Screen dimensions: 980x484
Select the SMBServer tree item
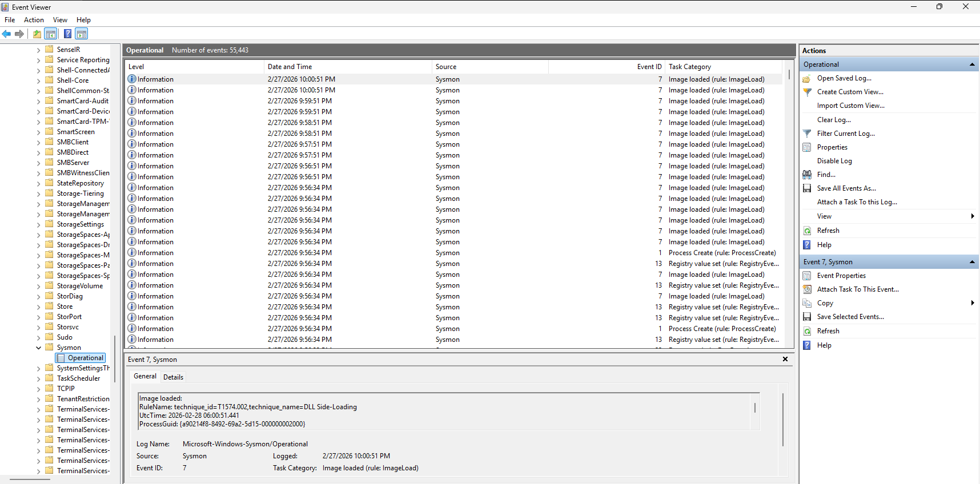(73, 163)
